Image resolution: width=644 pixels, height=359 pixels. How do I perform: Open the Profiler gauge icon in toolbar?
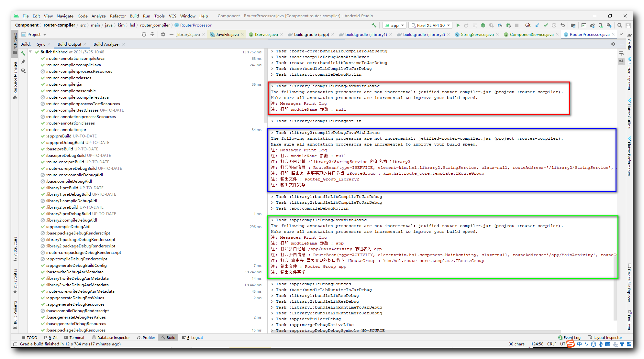(500, 25)
